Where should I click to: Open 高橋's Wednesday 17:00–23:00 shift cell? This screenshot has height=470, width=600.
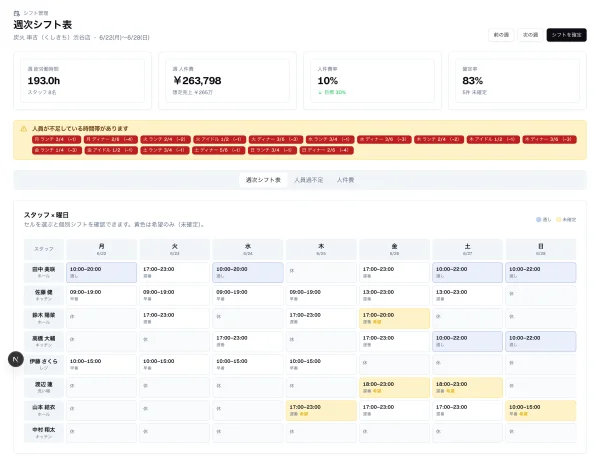pos(248,341)
